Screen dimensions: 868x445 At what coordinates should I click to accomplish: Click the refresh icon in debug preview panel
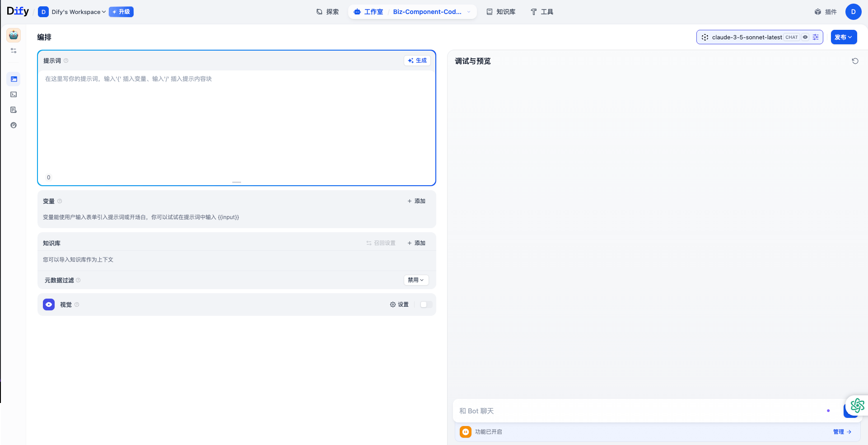[855, 61]
